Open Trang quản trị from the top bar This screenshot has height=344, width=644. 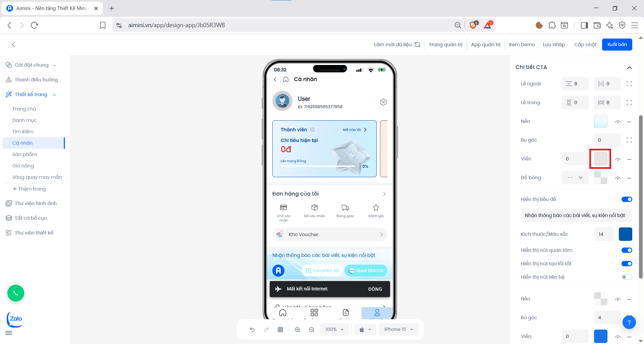click(x=445, y=44)
